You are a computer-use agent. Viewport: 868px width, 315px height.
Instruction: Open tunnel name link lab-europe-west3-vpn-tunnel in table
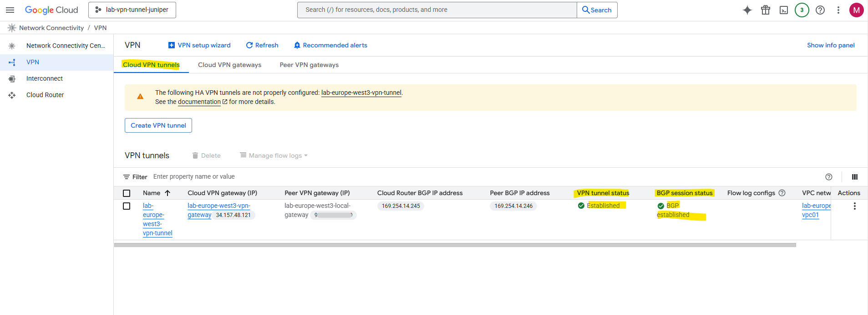[x=157, y=219]
